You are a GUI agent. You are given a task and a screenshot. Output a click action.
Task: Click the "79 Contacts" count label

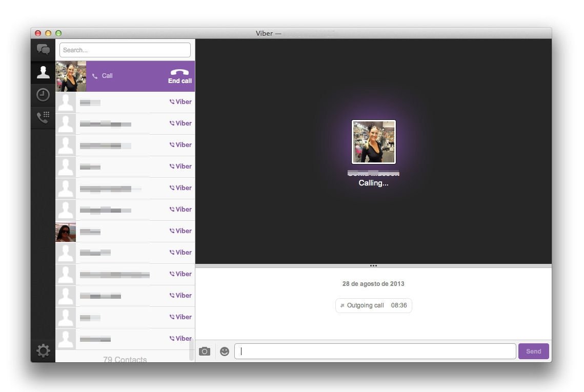125,359
